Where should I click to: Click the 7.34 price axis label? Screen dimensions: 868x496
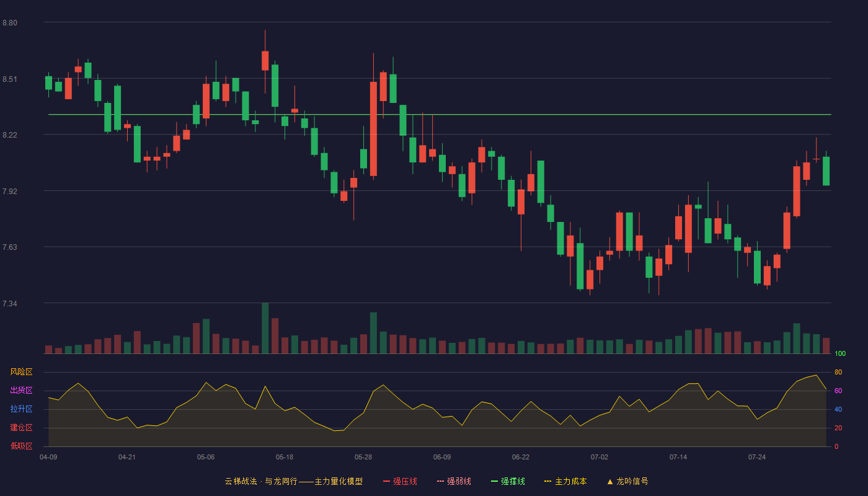10,304
